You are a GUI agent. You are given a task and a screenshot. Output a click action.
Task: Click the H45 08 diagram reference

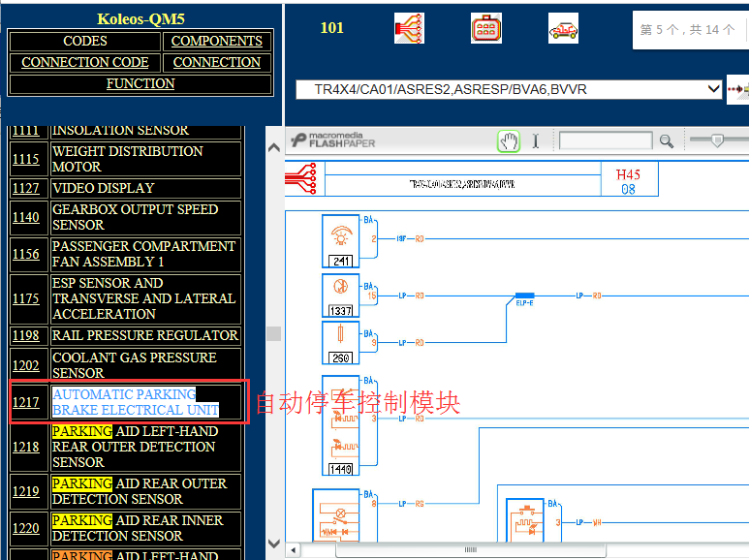pos(629,181)
